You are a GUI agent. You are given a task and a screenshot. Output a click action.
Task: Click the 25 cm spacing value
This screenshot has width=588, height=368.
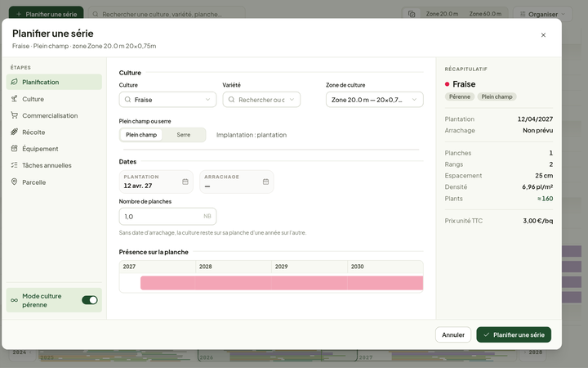(x=544, y=175)
